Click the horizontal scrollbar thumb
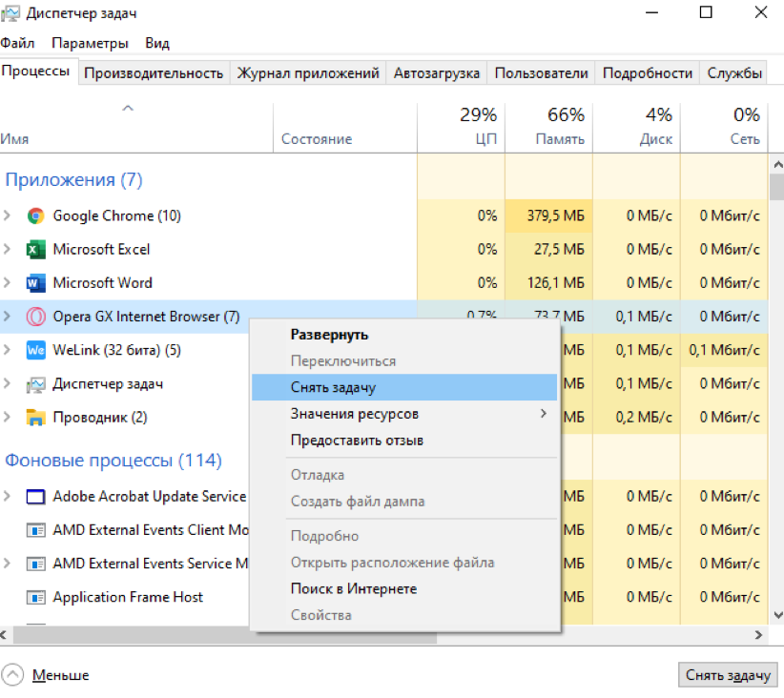This screenshot has width=784, height=698. pyautogui.click(x=224, y=635)
